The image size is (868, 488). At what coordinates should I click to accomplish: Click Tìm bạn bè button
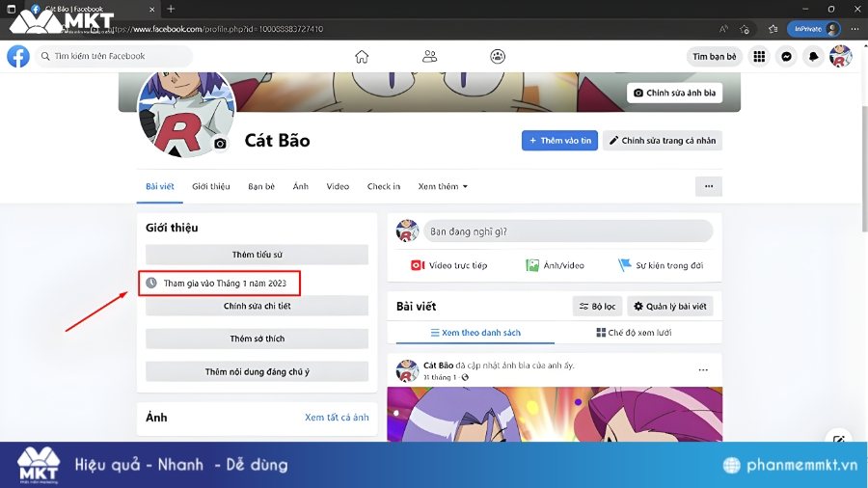point(714,57)
